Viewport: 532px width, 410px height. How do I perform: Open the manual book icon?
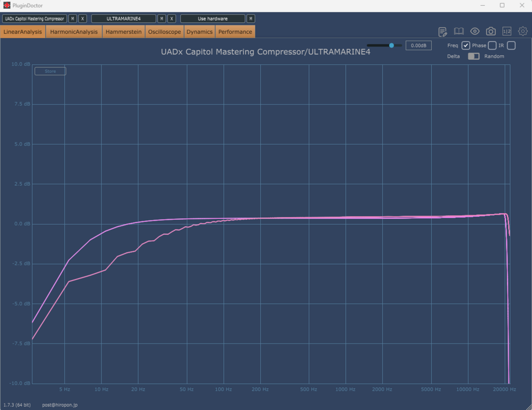[459, 32]
